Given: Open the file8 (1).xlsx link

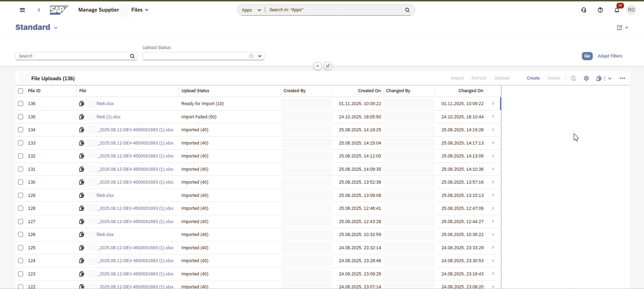Looking at the screenshot, I should (108, 117).
